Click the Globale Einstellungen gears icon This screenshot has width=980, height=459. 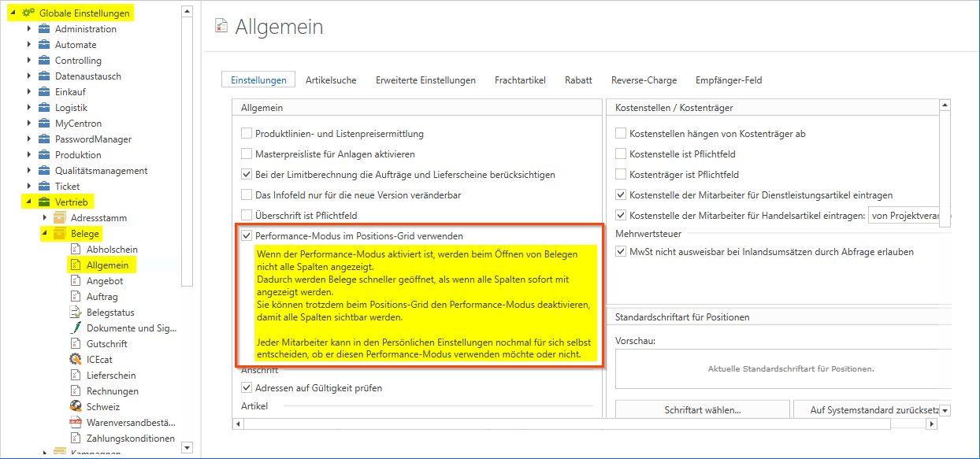pos(29,13)
